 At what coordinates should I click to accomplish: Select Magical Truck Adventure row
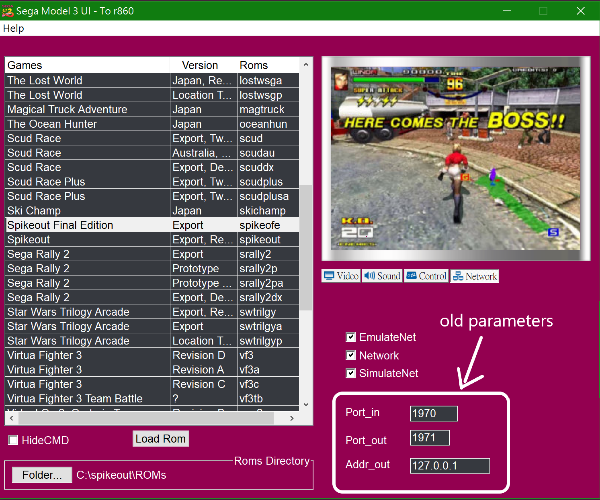tap(152, 109)
